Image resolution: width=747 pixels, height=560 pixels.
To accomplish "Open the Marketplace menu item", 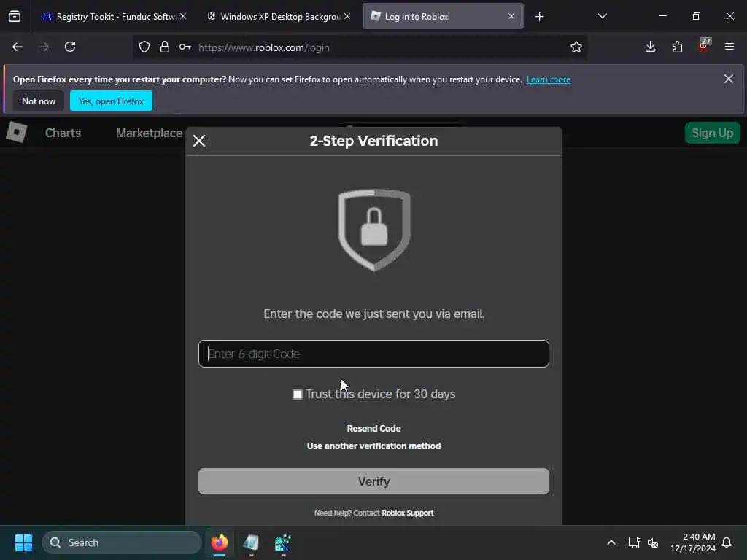I will (x=149, y=133).
